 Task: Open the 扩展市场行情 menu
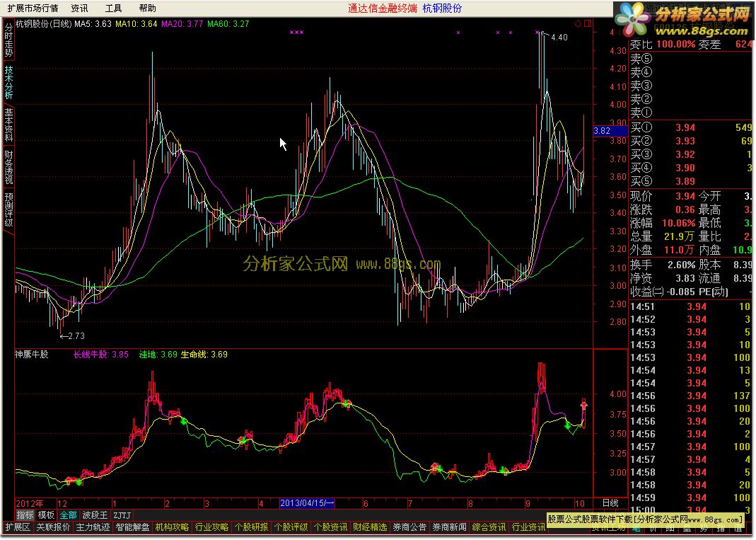point(33,8)
